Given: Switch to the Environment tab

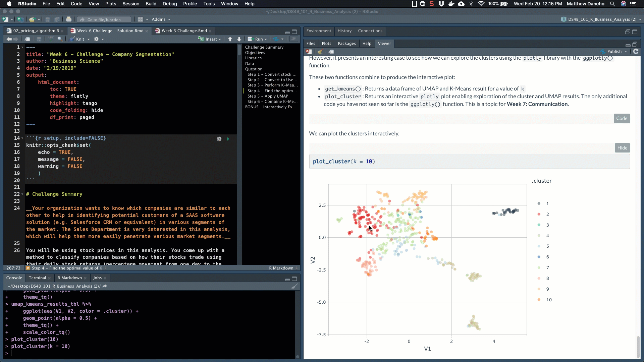Looking at the screenshot, I should [319, 31].
